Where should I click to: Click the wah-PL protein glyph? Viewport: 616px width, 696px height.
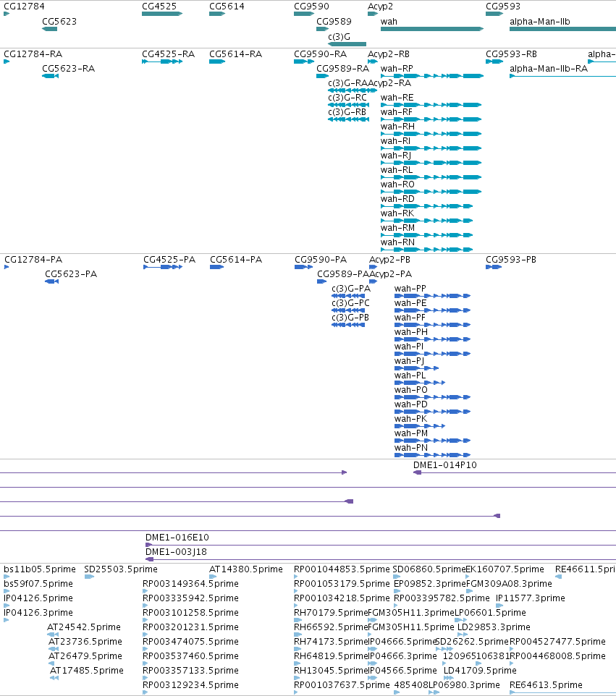pyautogui.click(x=420, y=383)
